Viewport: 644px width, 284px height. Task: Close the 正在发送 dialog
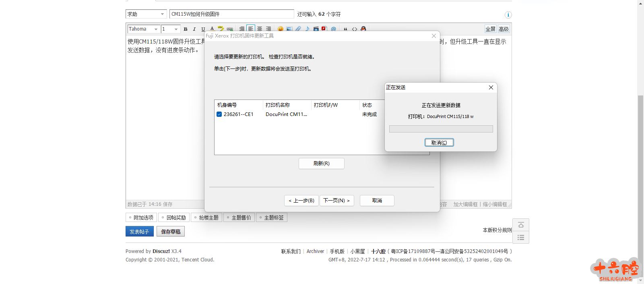(491, 87)
